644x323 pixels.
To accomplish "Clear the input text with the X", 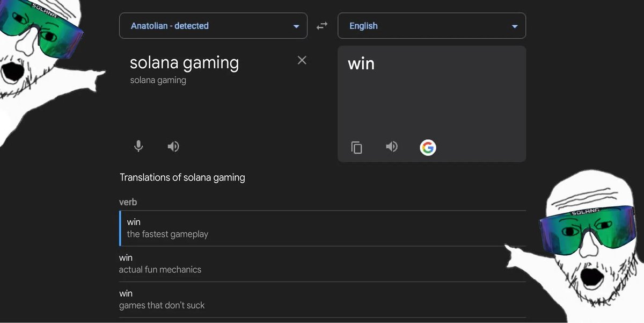I will [x=302, y=60].
